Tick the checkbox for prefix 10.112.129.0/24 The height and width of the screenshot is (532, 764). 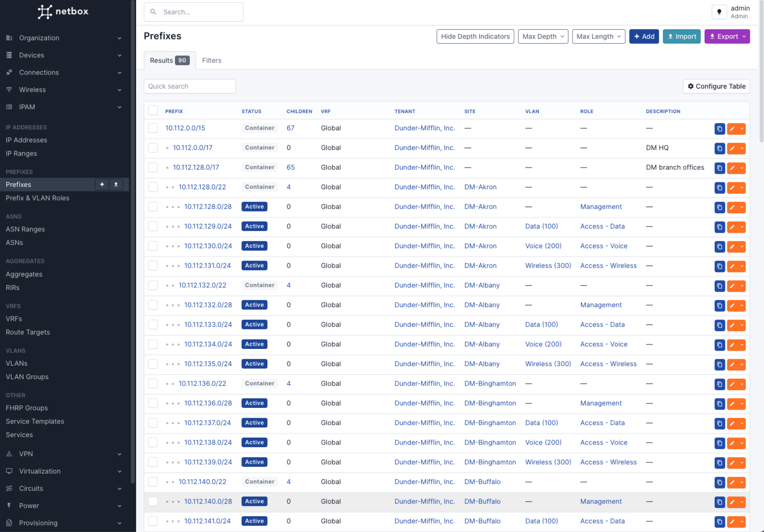(153, 227)
